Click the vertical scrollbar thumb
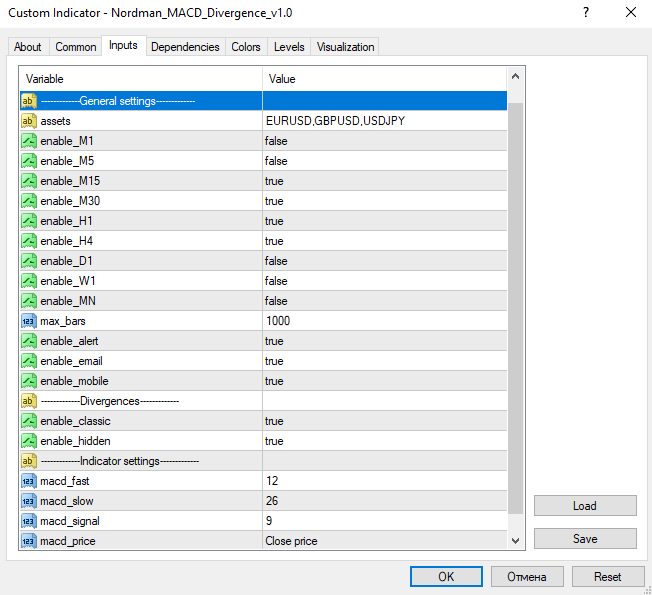The image size is (652, 595). click(516, 308)
